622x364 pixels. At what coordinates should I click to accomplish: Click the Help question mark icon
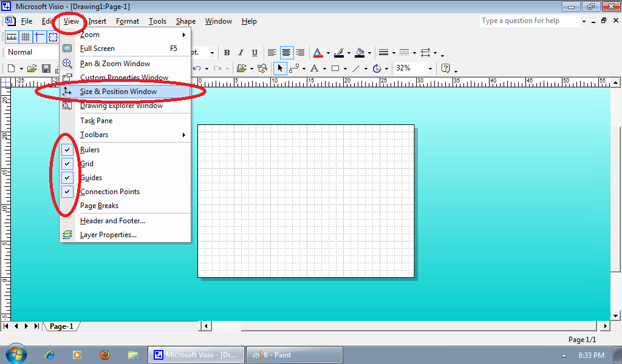(445, 69)
